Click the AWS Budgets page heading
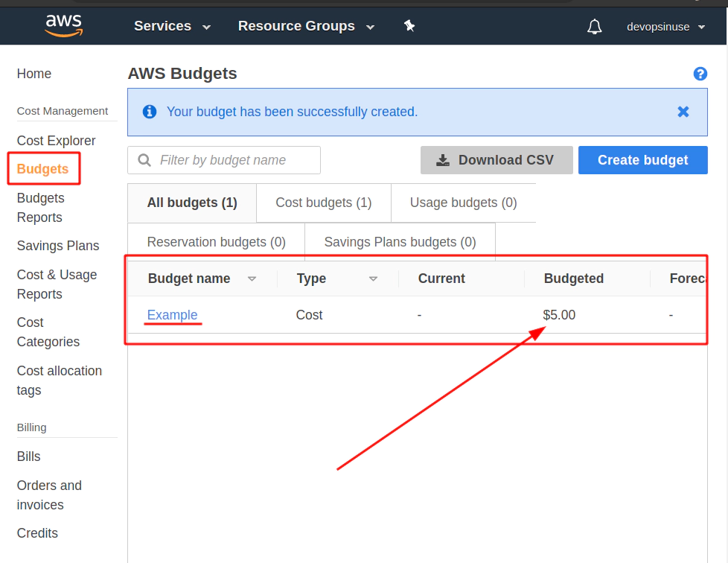 coord(182,74)
